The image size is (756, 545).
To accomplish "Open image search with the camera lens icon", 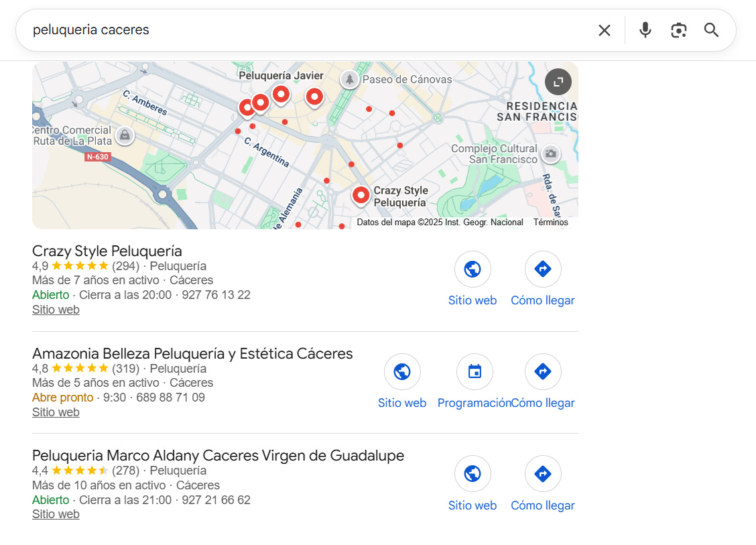I will pyautogui.click(x=678, y=30).
